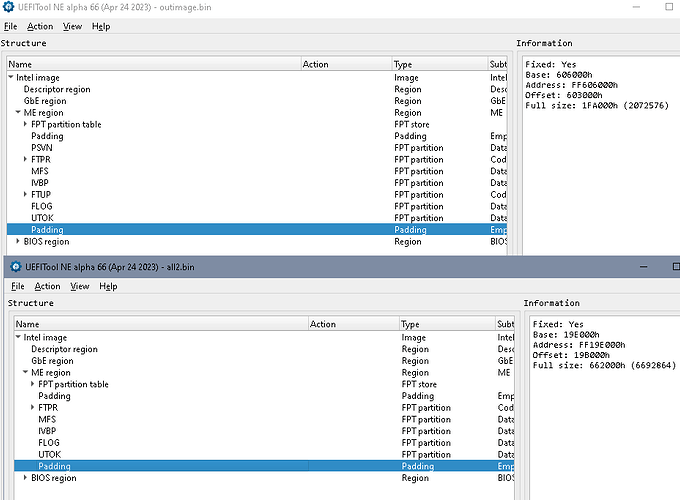Screen dimensions: 680x500
Task: Expand FPT partition table in outimage.bin tree
Action: point(25,124)
